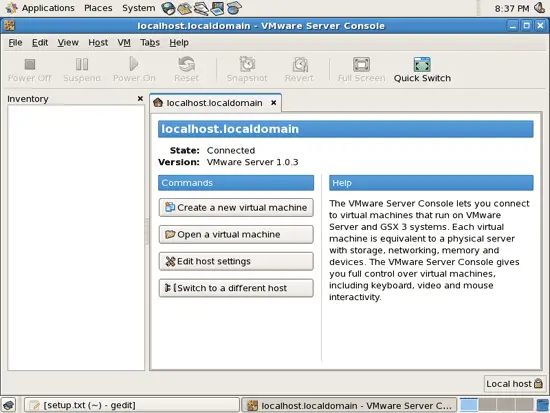Click the 'VMware Server 1.0.3' version text

pos(253,162)
